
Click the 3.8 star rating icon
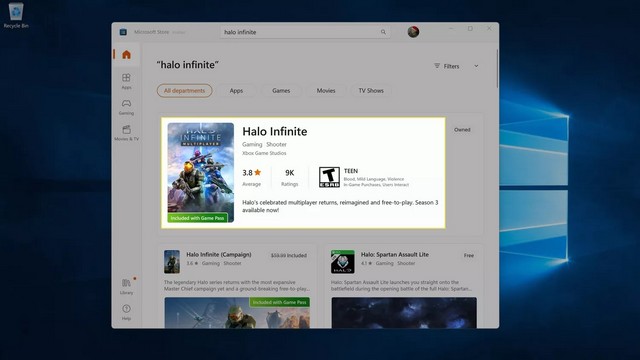pyautogui.click(x=258, y=173)
